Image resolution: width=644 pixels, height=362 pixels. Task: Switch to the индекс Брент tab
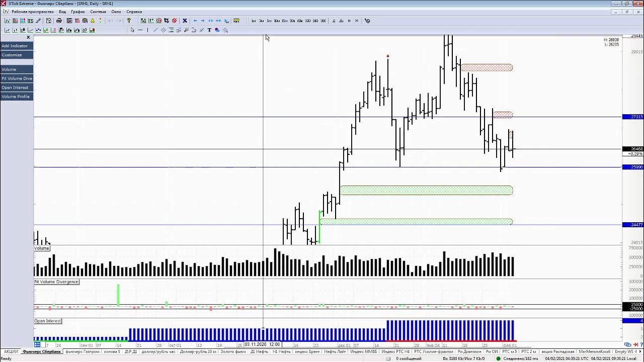coord(307,352)
